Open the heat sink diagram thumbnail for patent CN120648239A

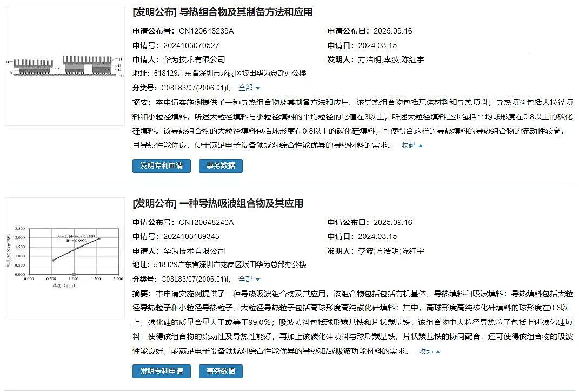(x=65, y=66)
